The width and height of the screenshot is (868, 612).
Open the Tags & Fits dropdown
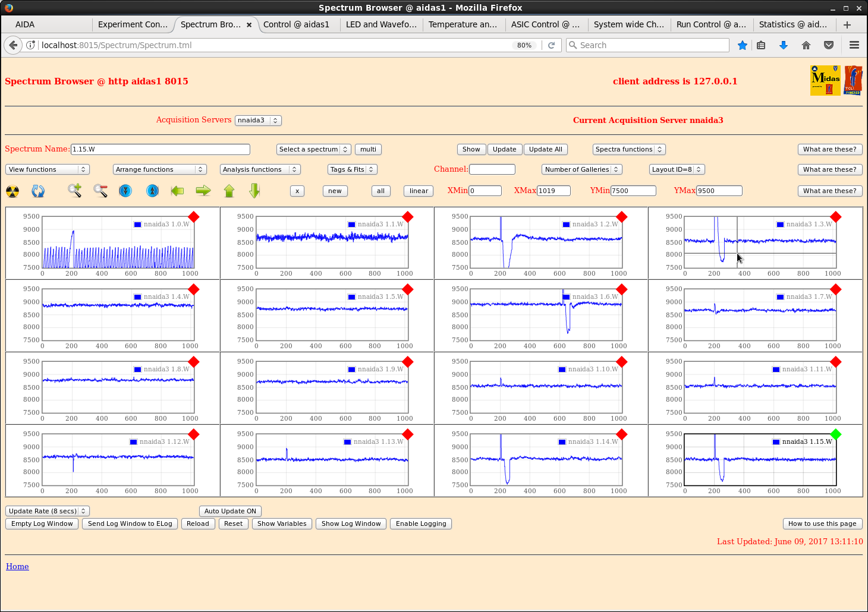(352, 169)
